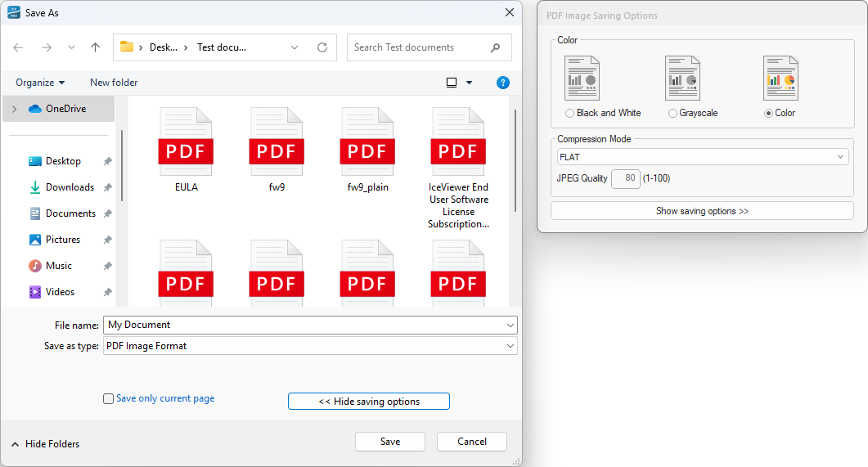Select the Black and White radio button
Viewport: 868px width, 467px height.
569,113
